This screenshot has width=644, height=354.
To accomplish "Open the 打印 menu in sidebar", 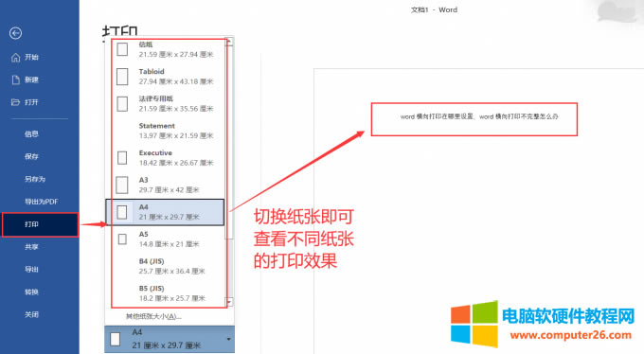I will pyautogui.click(x=40, y=224).
